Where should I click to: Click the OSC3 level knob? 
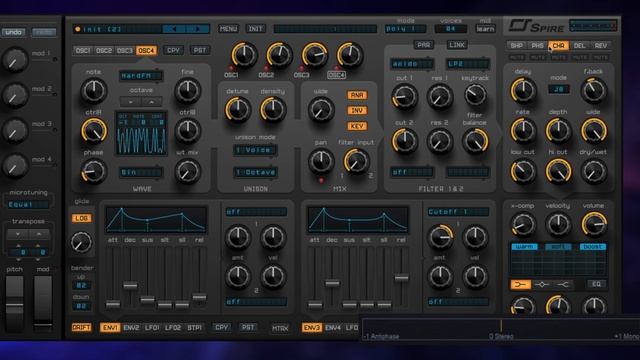314,55
